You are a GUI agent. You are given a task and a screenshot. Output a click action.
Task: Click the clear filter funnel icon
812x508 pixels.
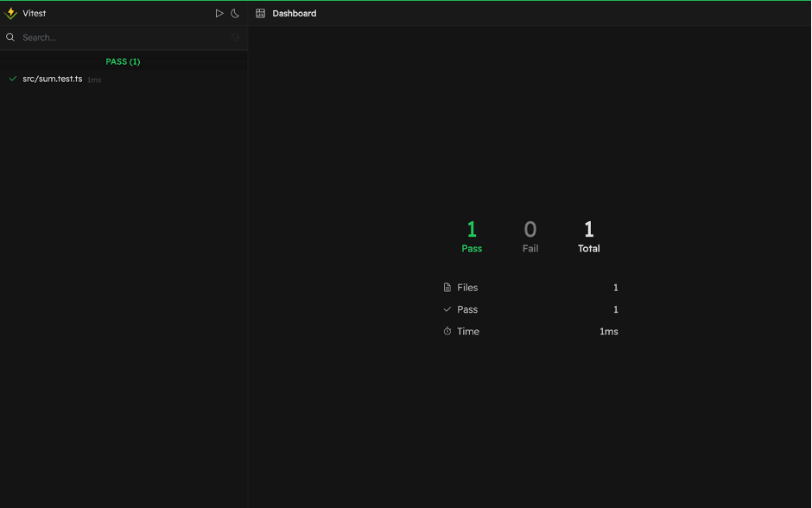tap(235, 37)
